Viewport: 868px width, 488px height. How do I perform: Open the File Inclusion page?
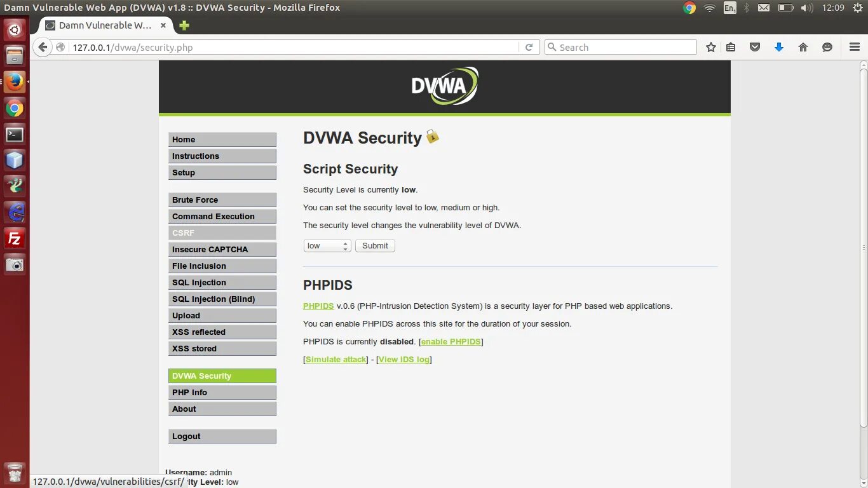coord(222,266)
